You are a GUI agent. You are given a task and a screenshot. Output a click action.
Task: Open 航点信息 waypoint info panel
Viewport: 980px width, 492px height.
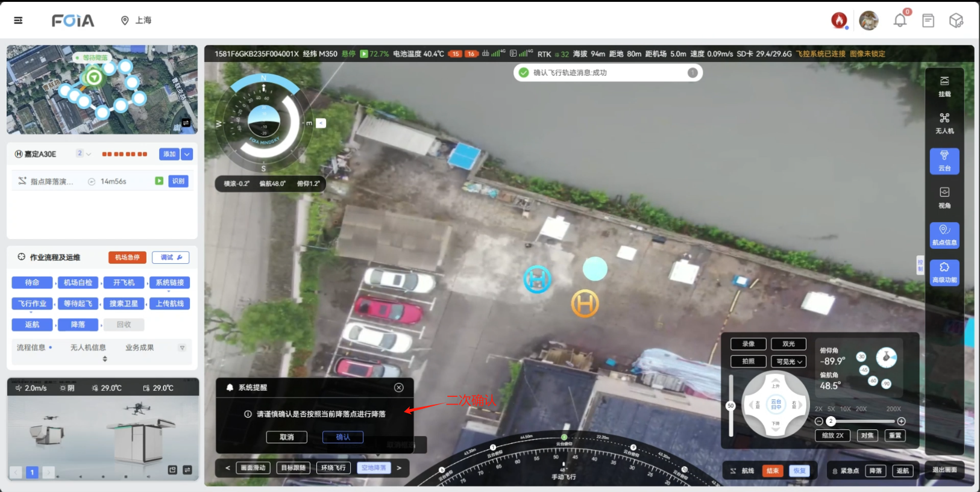pos(944,235)
